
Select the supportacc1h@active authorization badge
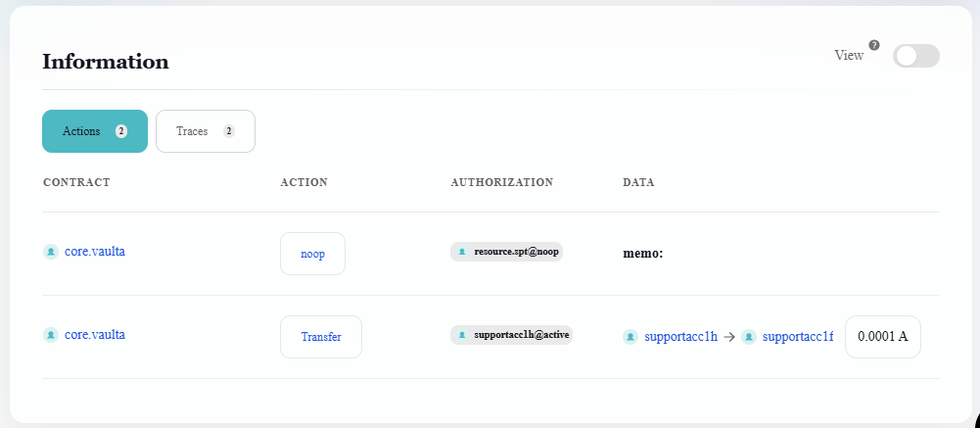tap(511, 335)
